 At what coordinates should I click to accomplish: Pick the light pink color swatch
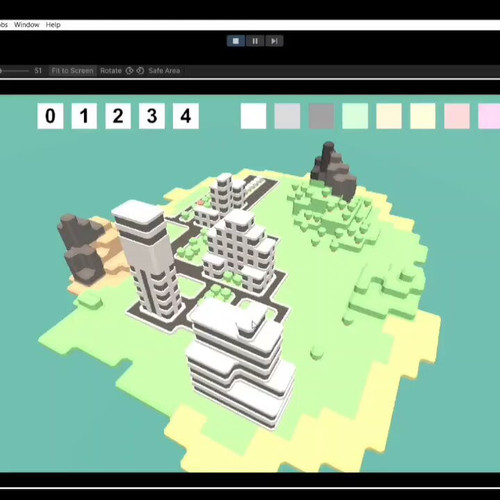point(457,116)
